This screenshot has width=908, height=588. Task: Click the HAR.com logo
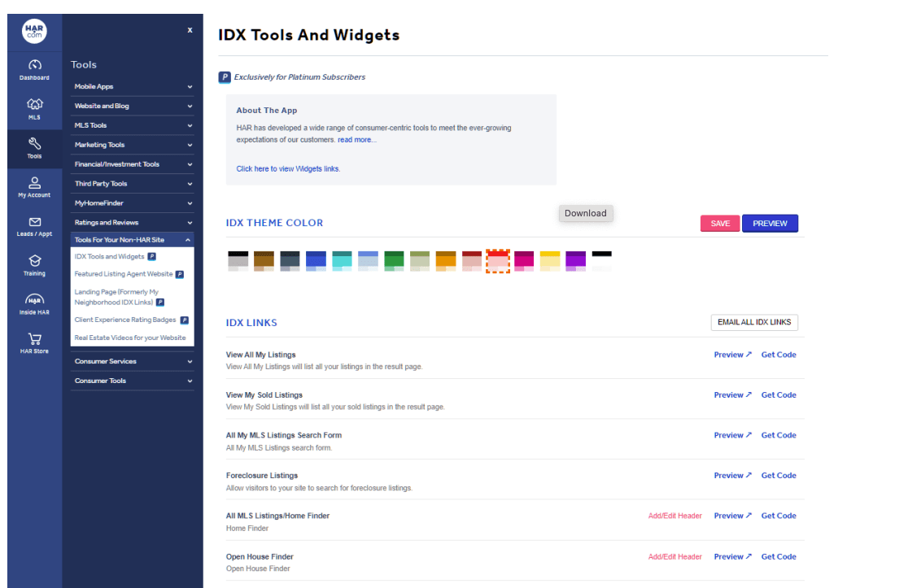(x=34, y=31)
